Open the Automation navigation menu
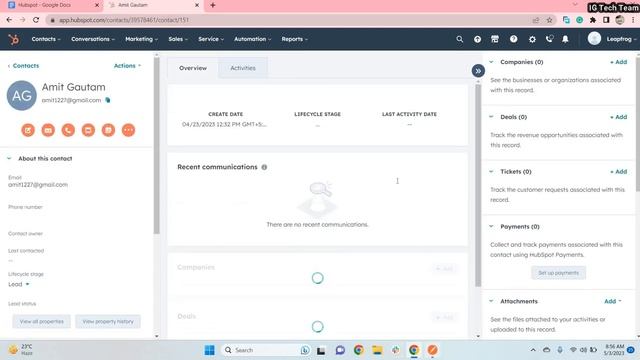The image size is (640, 360). pyautogui.click(x=252, y=39)
